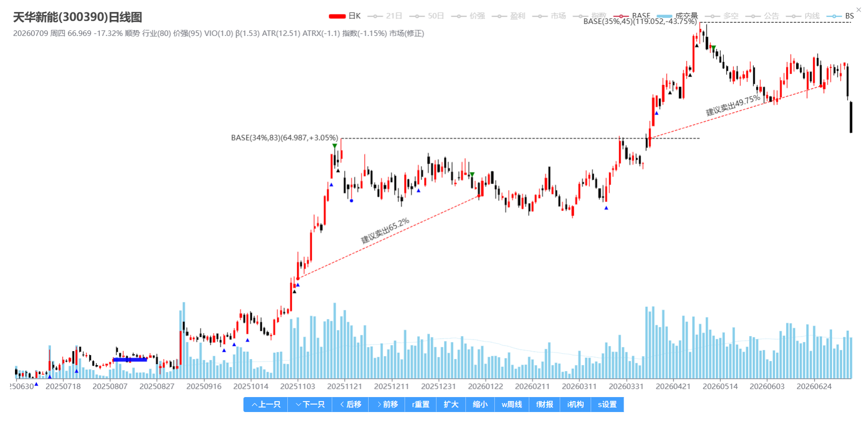Screen dimensions: 868x425
Task: Click x-axis date label 20250807
Action: (110, 387)
